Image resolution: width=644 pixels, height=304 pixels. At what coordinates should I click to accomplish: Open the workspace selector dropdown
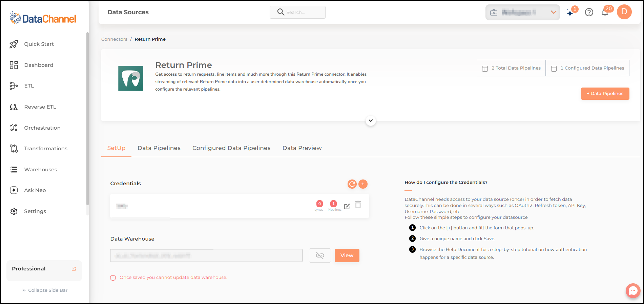point(523,13)
